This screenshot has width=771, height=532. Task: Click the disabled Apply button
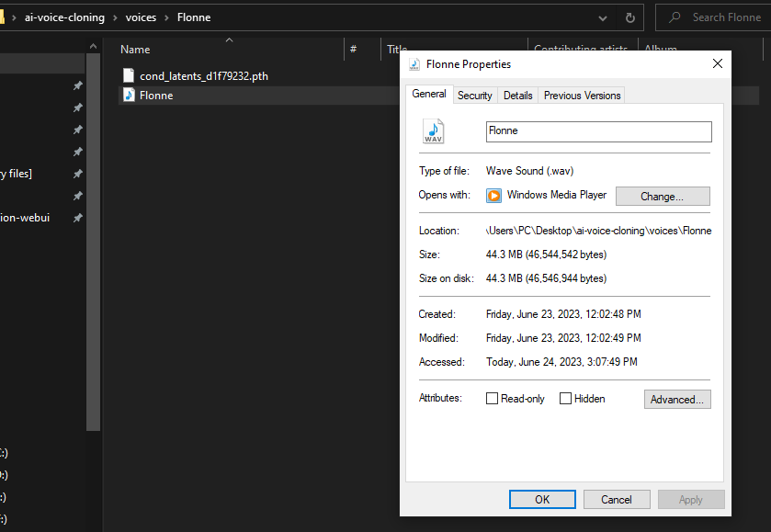click(691, 500)
